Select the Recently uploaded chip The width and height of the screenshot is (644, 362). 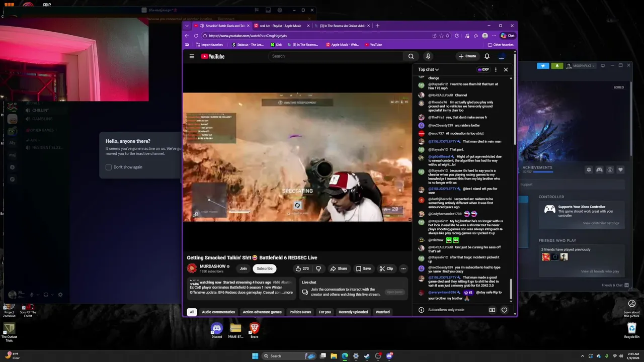coord(353,312)
